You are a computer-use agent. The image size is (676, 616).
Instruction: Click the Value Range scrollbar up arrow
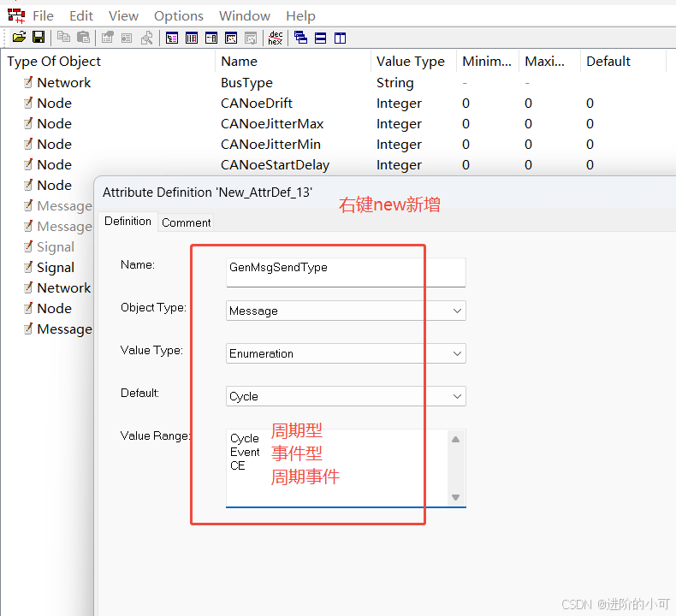click(456, 439)
